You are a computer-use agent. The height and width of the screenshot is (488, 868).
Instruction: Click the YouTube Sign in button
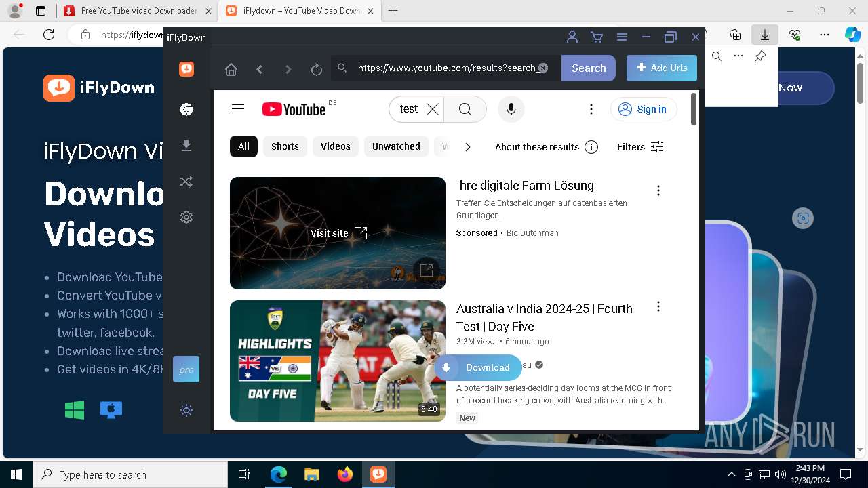point(644,109)
